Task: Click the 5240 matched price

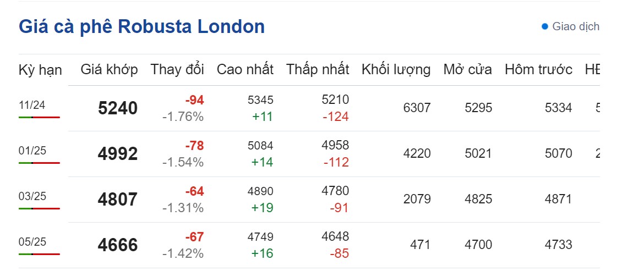Action: pos(118,108)
